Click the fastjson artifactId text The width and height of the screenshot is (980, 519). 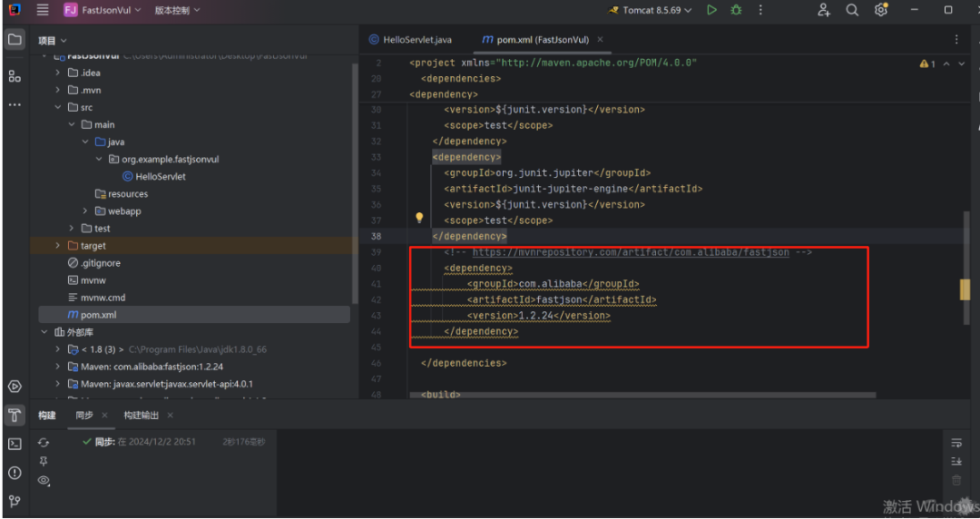559,299
